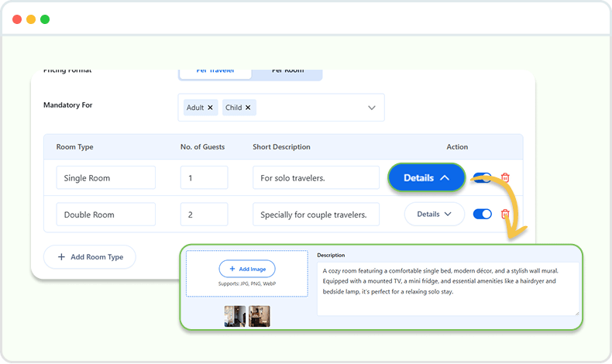Remove the Child tag
The image size is (612, 364).
(248, 108)
